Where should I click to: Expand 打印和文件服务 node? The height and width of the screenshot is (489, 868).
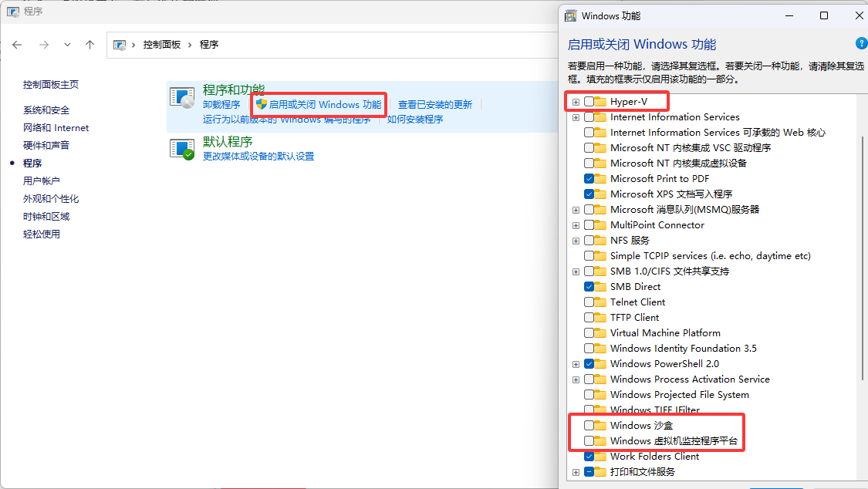576,472
